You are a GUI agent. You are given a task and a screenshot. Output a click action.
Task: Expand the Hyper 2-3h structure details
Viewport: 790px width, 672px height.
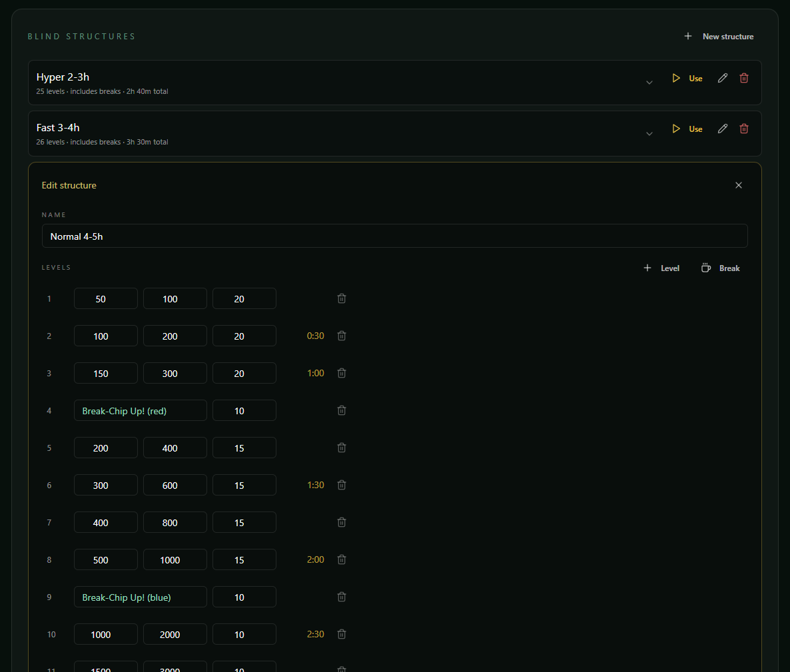[649, 83]
